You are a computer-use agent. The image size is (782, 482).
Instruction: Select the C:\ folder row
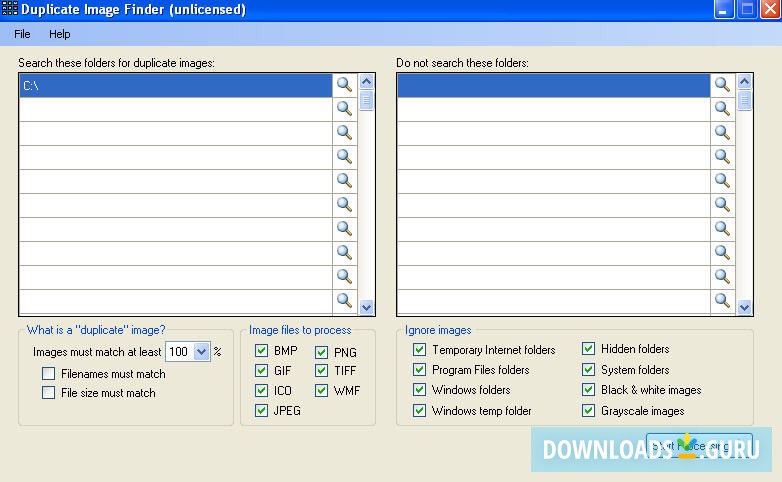coord(176,85)
